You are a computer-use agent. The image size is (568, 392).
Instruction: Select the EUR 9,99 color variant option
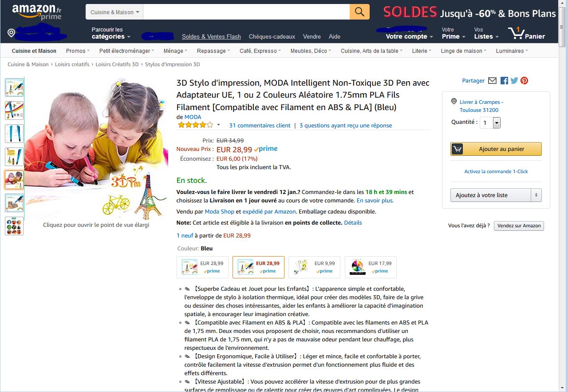tap(314, 267)
